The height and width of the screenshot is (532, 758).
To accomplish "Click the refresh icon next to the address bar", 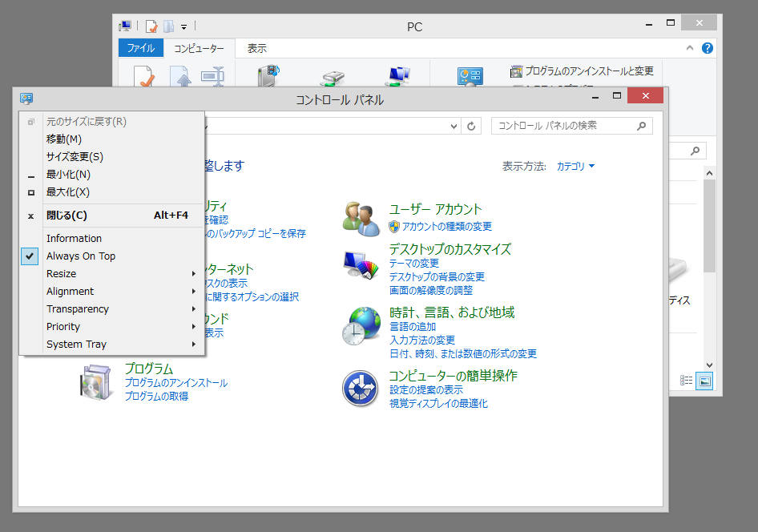I will (x=470, y=125).
